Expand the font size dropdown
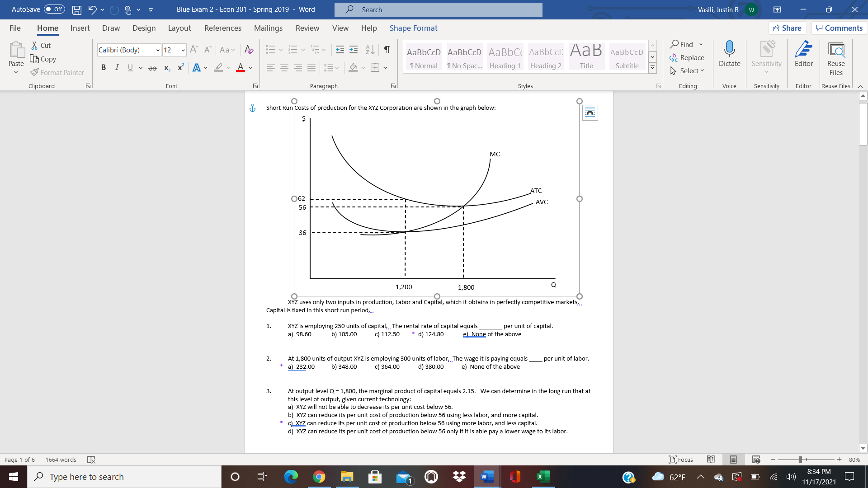 point(183,50)
